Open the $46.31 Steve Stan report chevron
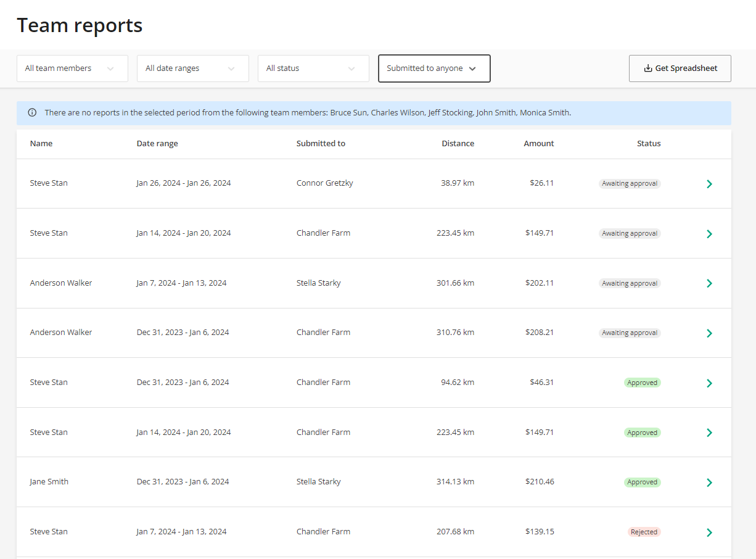 (709, 383)
